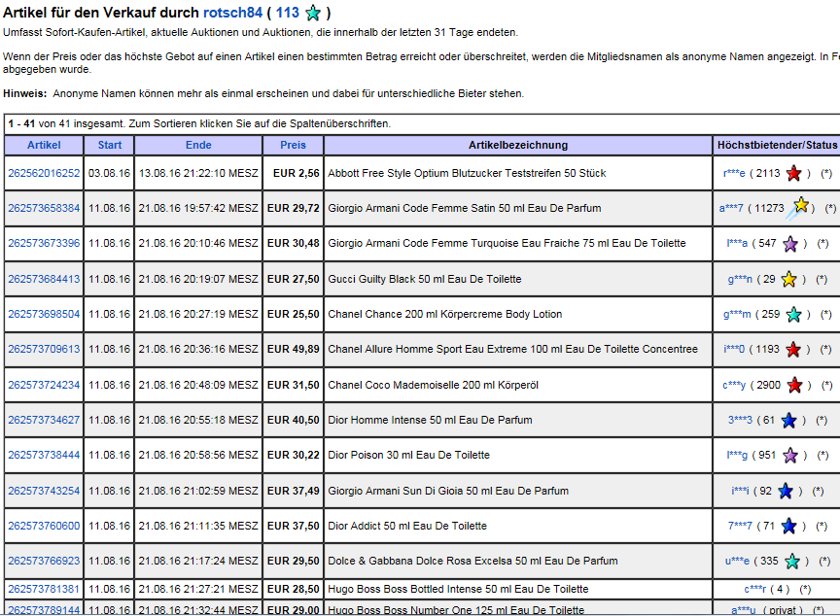Image resolution: width=840 pixels, height=616 pixels.
Task: Select price EUR 49,89 cell
Action: [x=293, y=349]
